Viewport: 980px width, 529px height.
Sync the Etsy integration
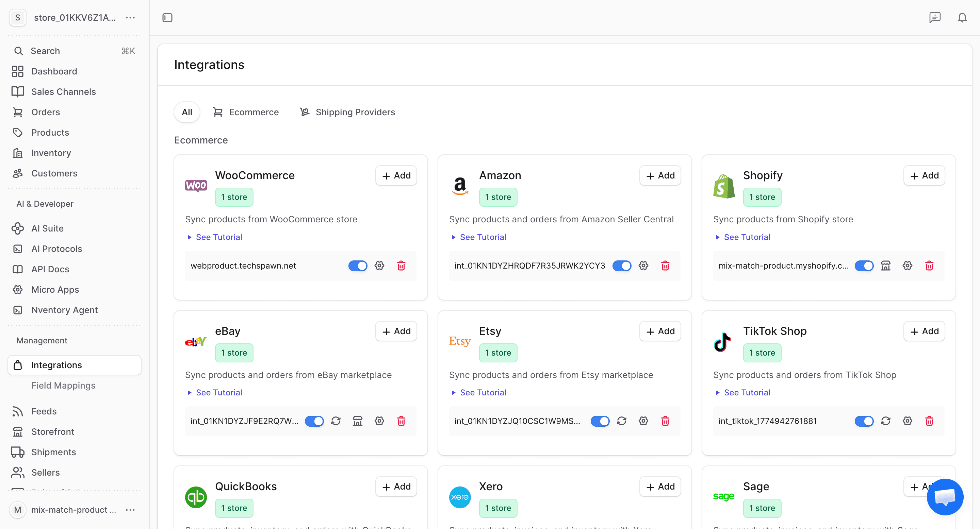point(622,421)
